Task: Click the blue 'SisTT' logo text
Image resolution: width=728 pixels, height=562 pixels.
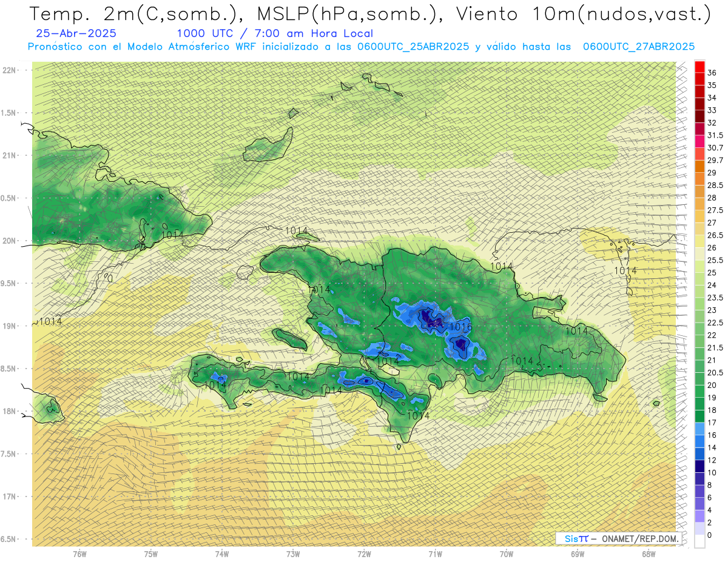Action: (x=576, y=538)
